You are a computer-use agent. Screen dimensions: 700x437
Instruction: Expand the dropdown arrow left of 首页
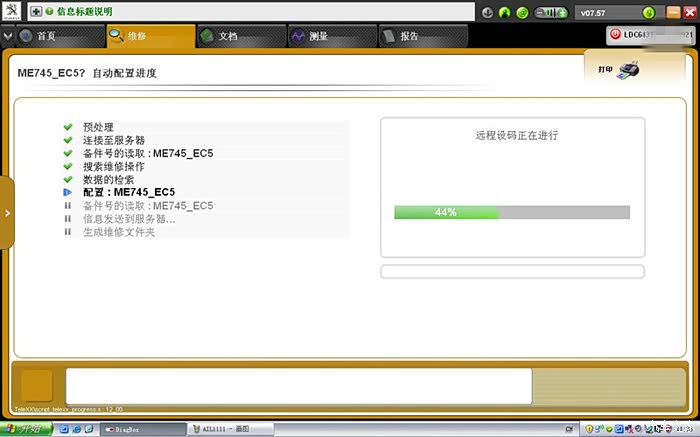[x=8, y=36]
